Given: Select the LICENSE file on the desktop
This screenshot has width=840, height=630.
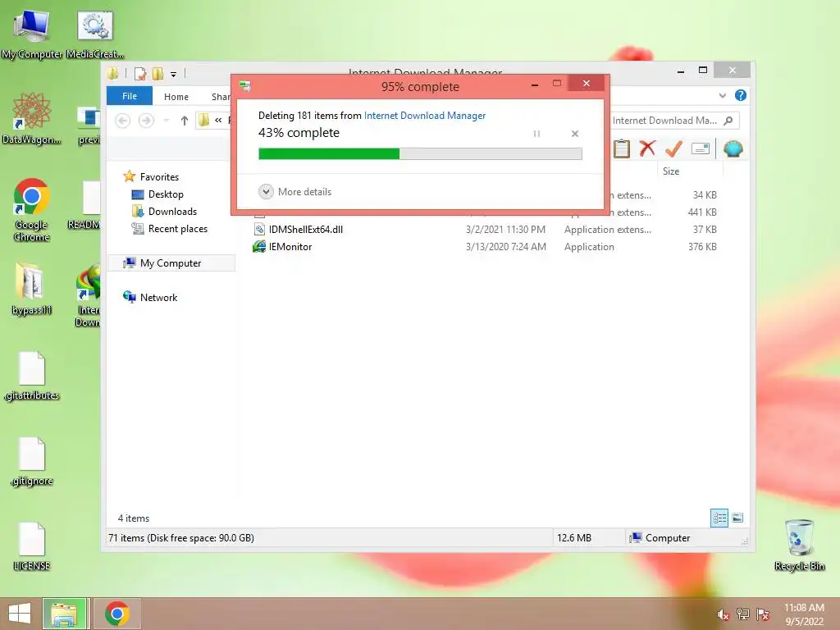Looking at the screenshot, I should [32, 546].
